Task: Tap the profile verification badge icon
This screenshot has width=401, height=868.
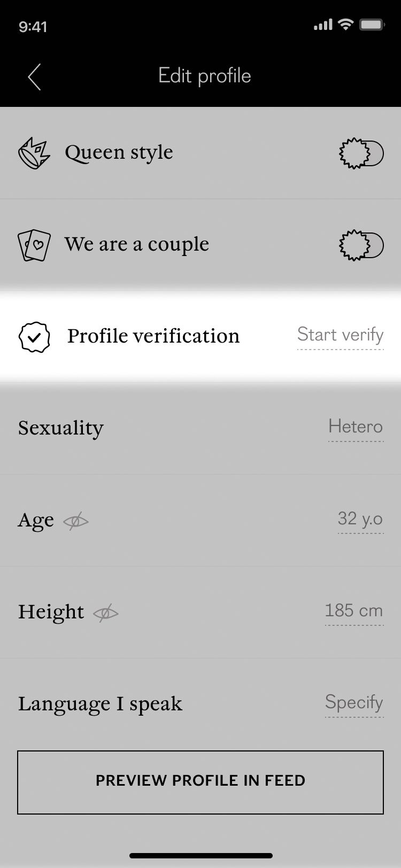Action: click(34, 337)
